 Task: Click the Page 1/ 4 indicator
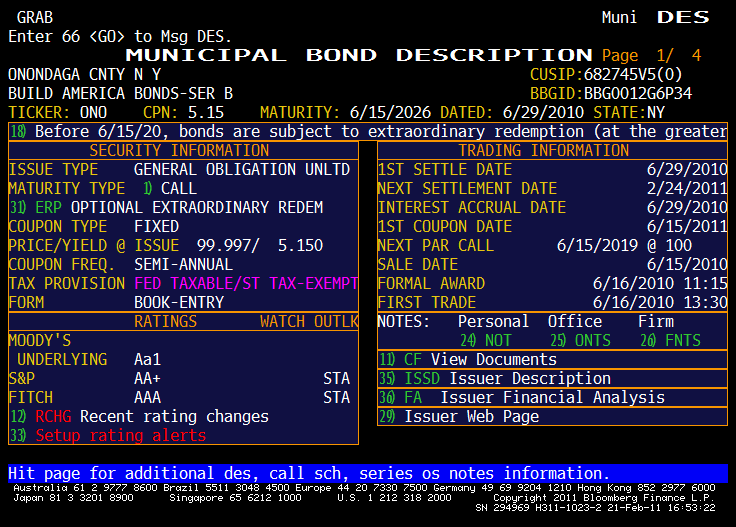(x=652, y=55)
